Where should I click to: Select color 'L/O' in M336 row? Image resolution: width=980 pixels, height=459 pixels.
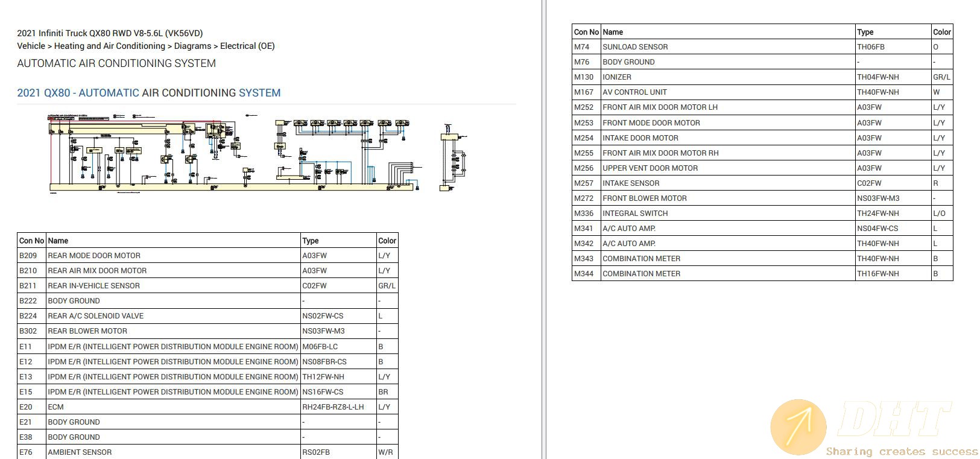(x=942, y=213)
